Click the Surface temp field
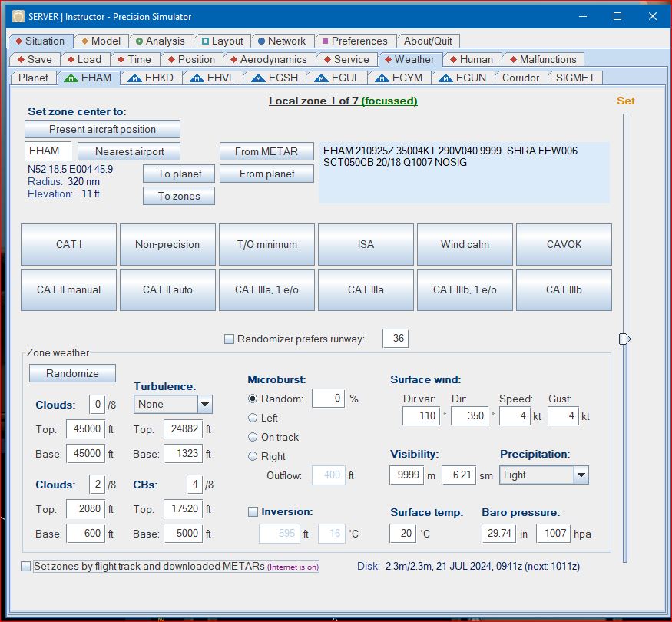The image size is (672, 622). click(403, 534)
